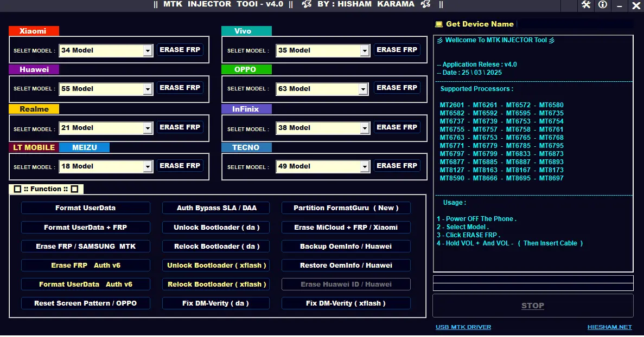This screenshot has height=337, width=644.
Task: Click the Xiaomi brand header
Action: click(x=34, y=31)
